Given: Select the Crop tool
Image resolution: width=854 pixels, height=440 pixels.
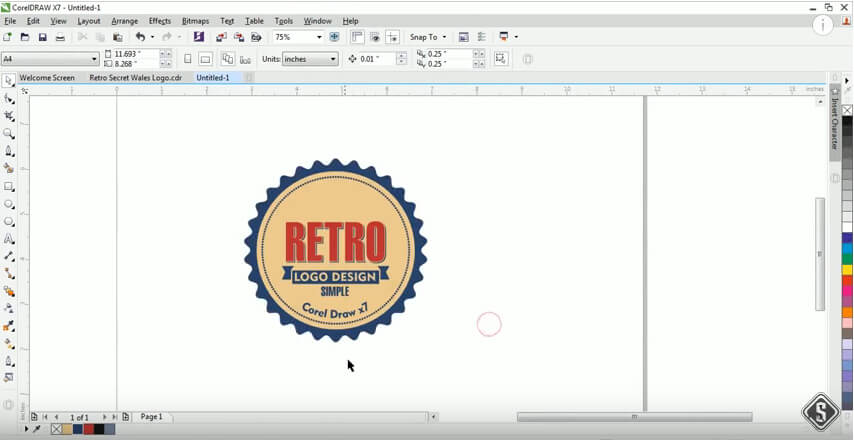Looking at the screenshot, I should pos(9,116).
